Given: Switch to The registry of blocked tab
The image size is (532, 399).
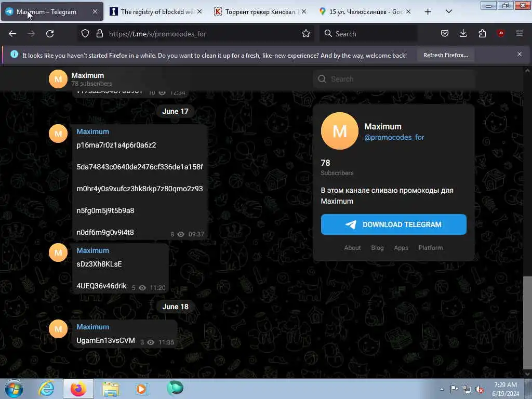Looking at the screenshot, I should 156,12.
